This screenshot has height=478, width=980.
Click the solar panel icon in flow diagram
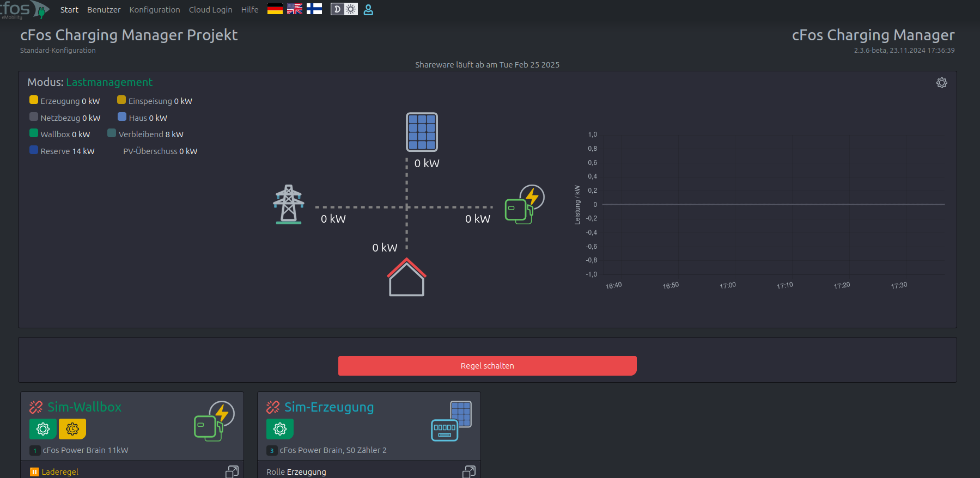click(422, 132)
